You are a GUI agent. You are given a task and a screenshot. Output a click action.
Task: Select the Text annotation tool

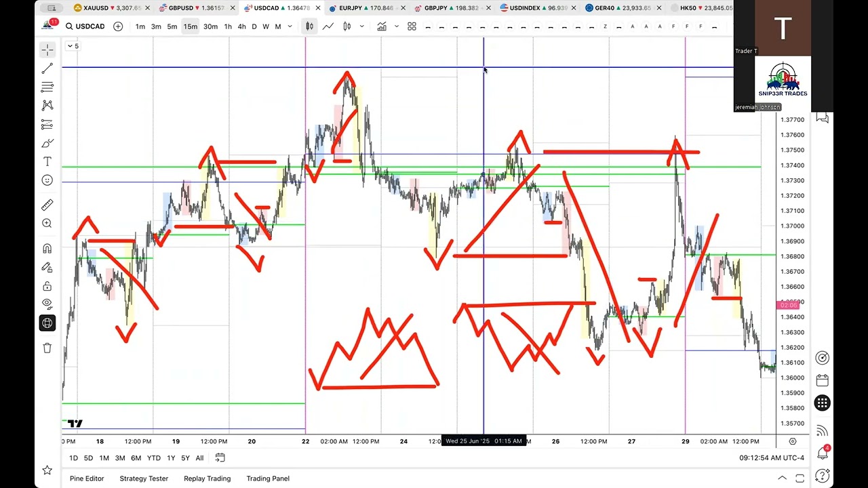[x=47, y=161]
